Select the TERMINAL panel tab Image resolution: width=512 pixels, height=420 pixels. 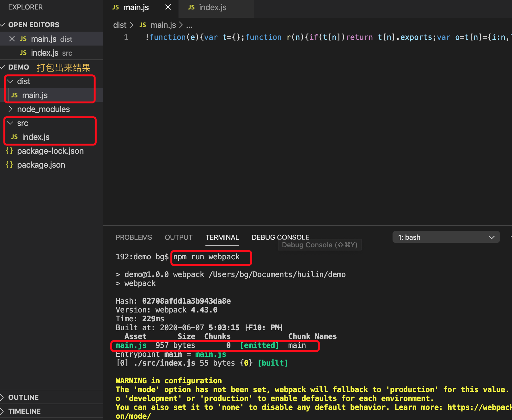click(222, 237)
